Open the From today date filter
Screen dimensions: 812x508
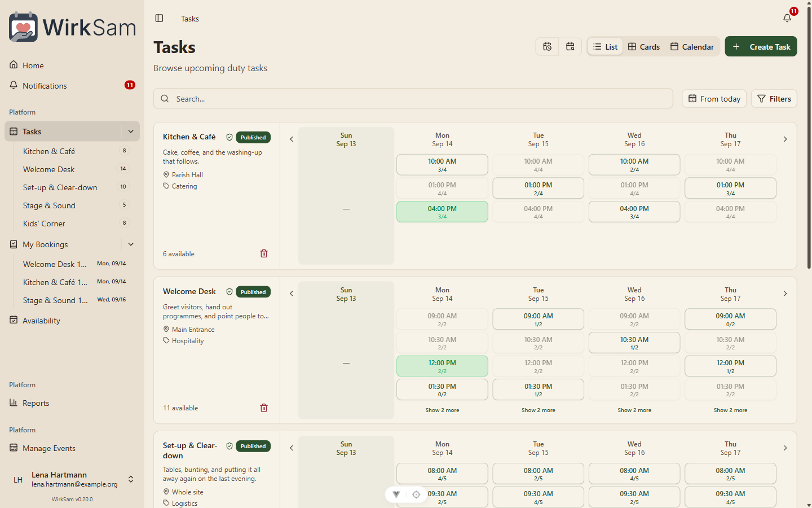pos(714,99)
